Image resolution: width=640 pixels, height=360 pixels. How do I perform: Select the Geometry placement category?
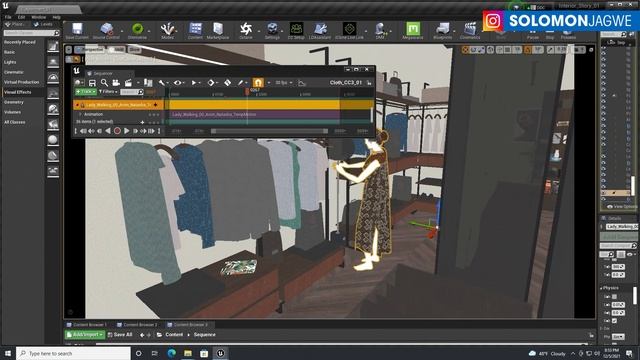click(x=14, y=102)
